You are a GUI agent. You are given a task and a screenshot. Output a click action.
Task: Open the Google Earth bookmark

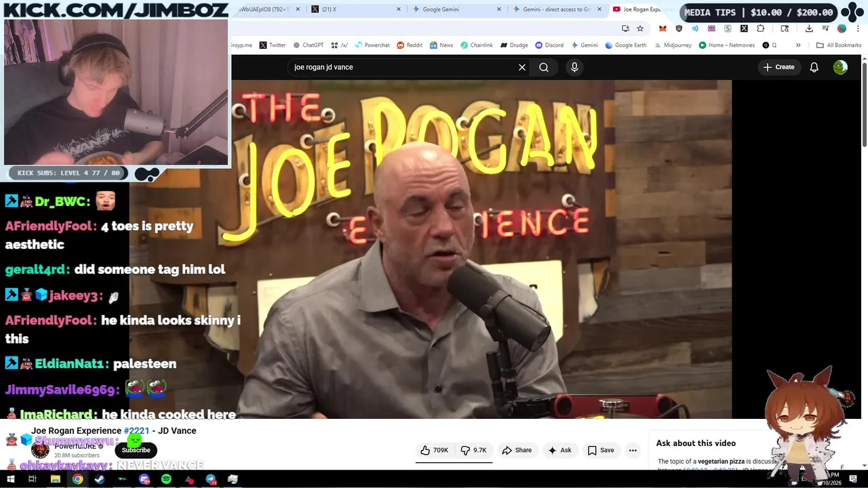(x=626, y=45)
